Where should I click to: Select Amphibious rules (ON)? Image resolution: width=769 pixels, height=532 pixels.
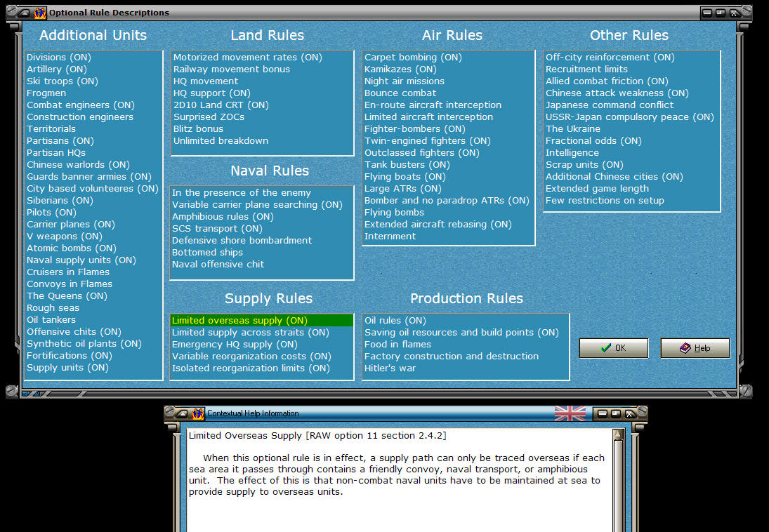[223, 216]
